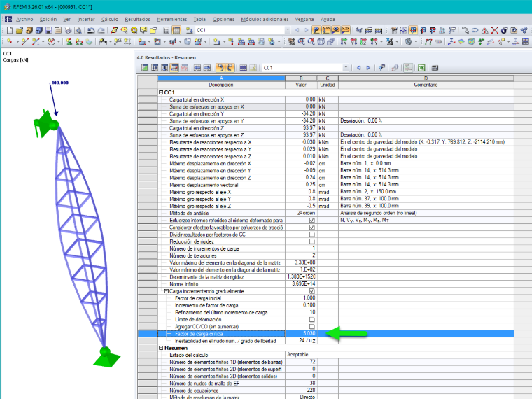Click the Save floppy disk icon
This screenshot has width=532, height=399.
pyautogui.click(x=48, y=30)
